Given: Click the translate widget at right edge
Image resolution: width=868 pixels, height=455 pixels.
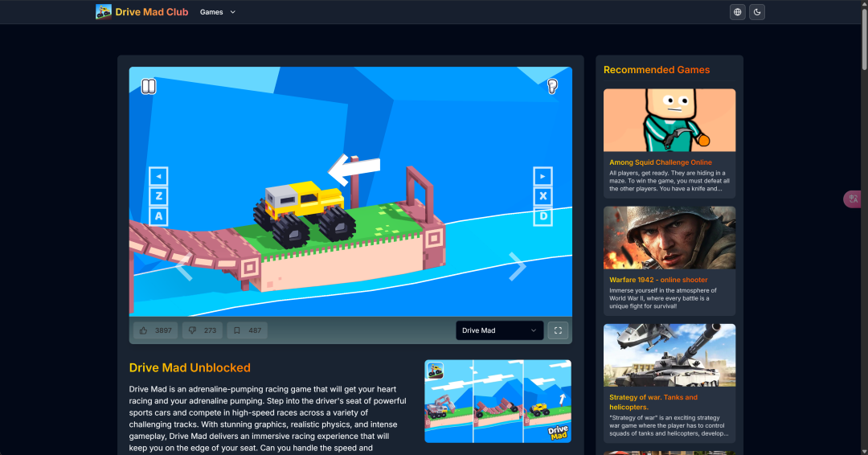Looking at the screenshot, I should 854,199.
